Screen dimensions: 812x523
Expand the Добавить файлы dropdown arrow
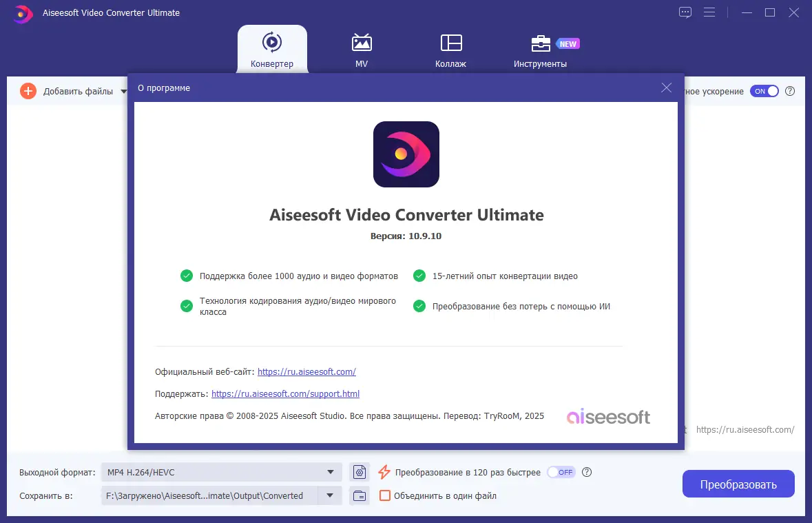click(124, 91)
